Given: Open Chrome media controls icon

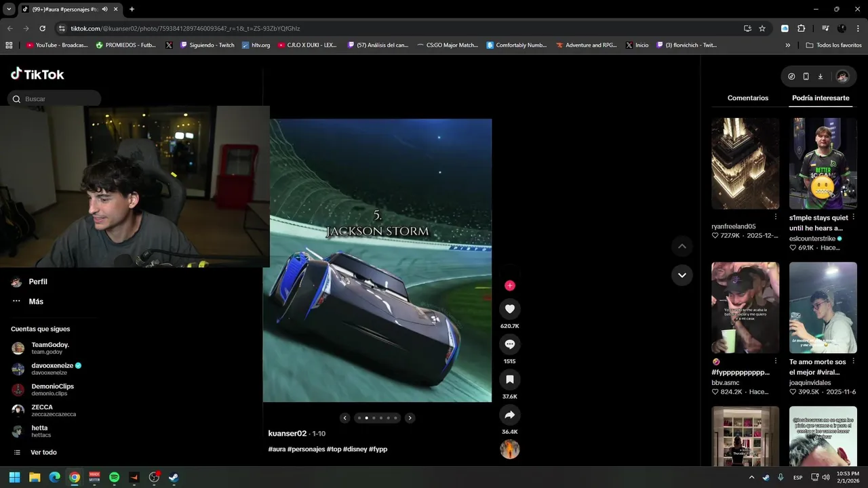Looking at the screenshot, I should point(825,28).
